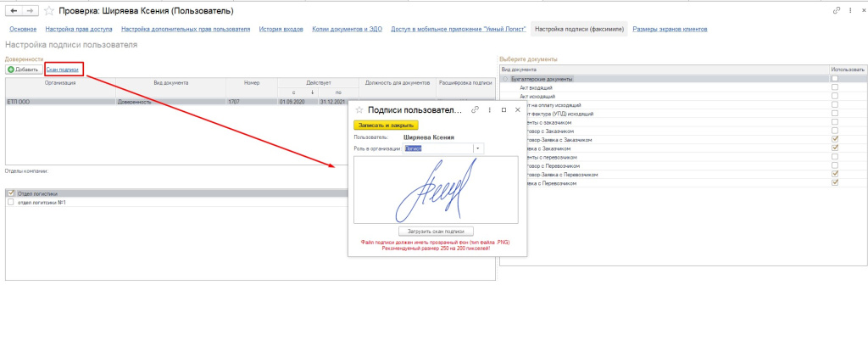Click the Бухгалтерские документы group label

542,79
